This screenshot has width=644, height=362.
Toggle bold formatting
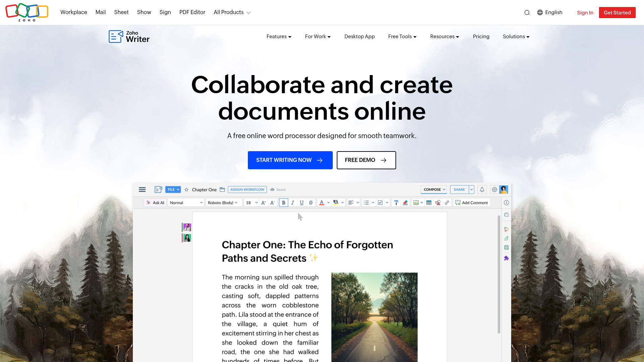(x=283, y=202)
